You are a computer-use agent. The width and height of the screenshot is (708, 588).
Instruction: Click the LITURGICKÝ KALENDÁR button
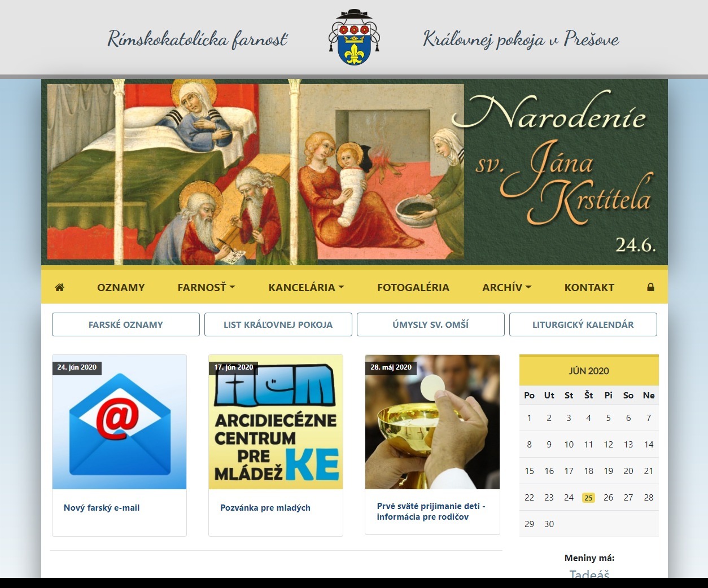[x=583, y=324]
